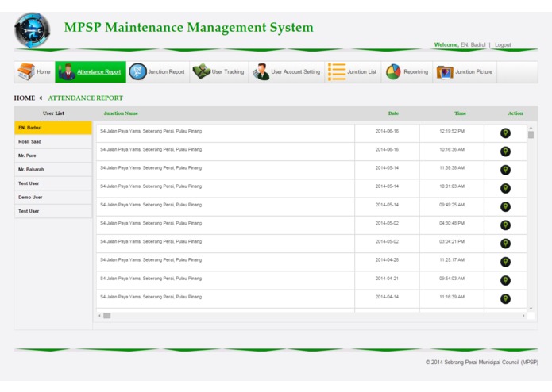Open map pin for 10:01:03 AM row
Image resolution: width=552 pixels, height=392 pixels.
(505, 188)
